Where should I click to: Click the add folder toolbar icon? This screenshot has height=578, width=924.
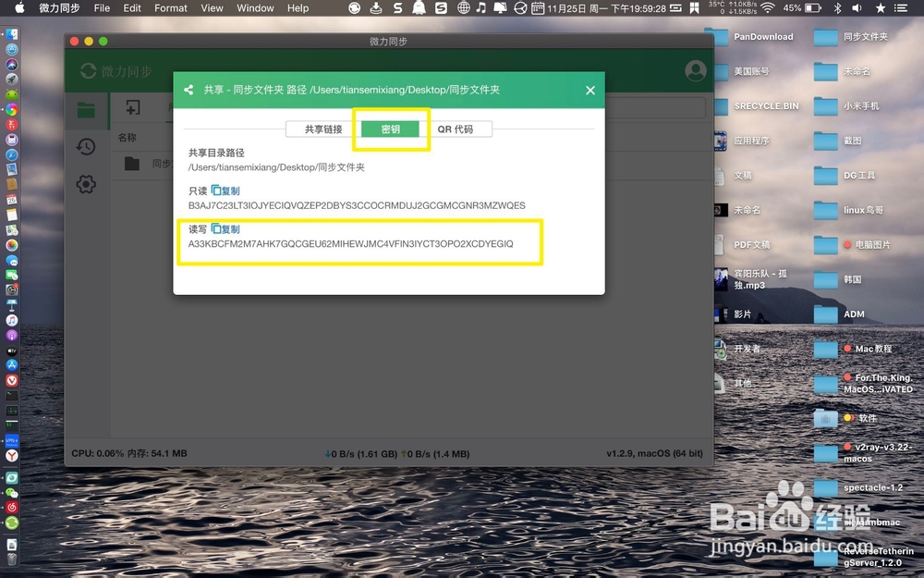(x=133, y=107)
